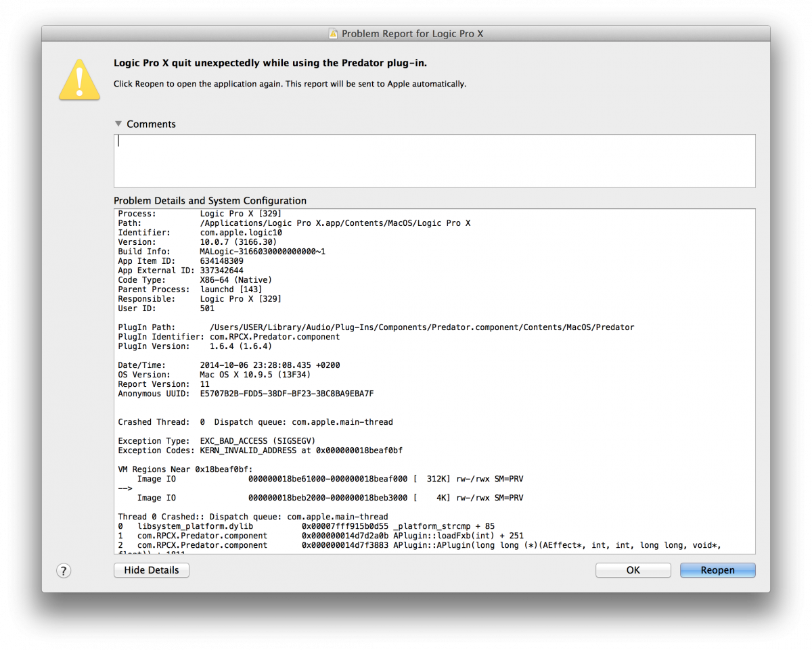Viewport: 812px width, 650px height.
Task: Click the 'Click Reopen to open the application again' text
Action: [290, 85]
